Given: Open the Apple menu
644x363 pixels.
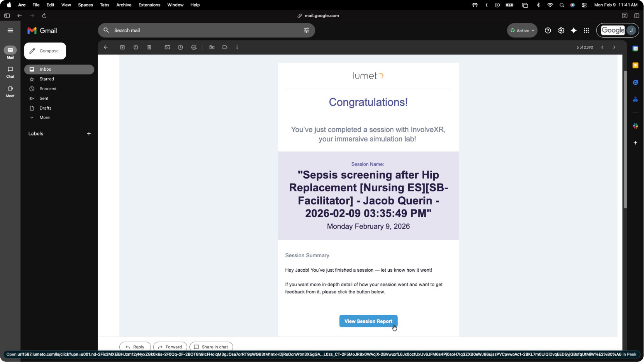Looking at the screenshot, I should 9,5.
